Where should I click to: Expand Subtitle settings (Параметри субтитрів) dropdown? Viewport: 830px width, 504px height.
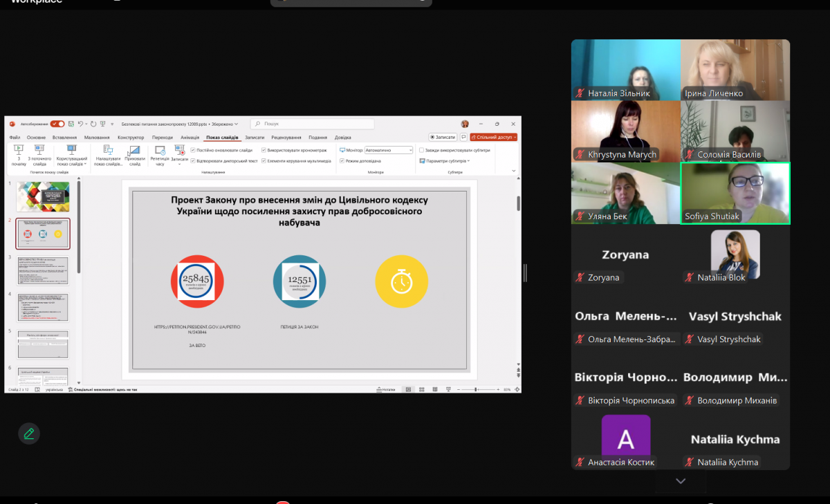(445, 161)
